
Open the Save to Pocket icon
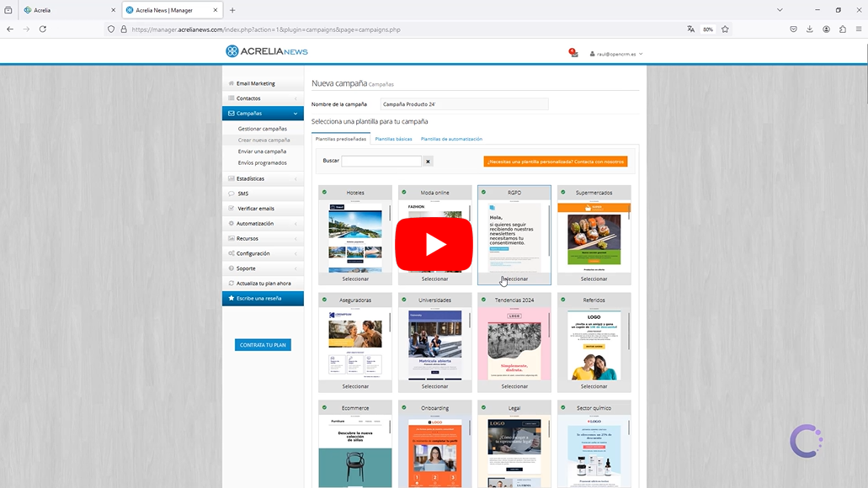pyautogui.click(x=793, y=29)
